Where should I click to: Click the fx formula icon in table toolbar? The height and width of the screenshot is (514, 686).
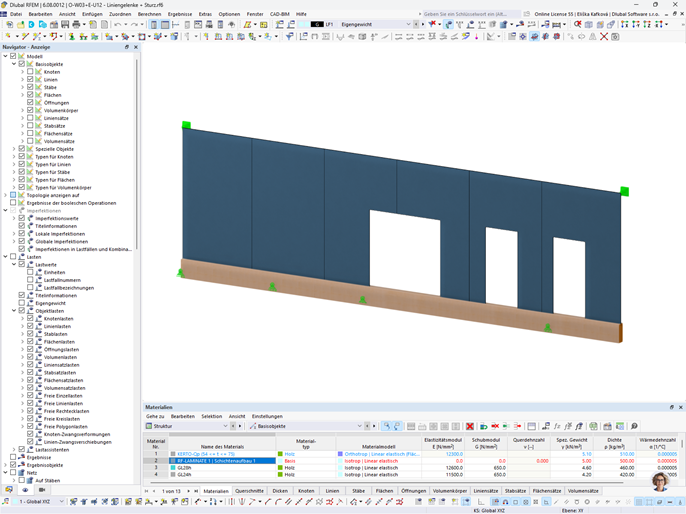click(557, 426)
